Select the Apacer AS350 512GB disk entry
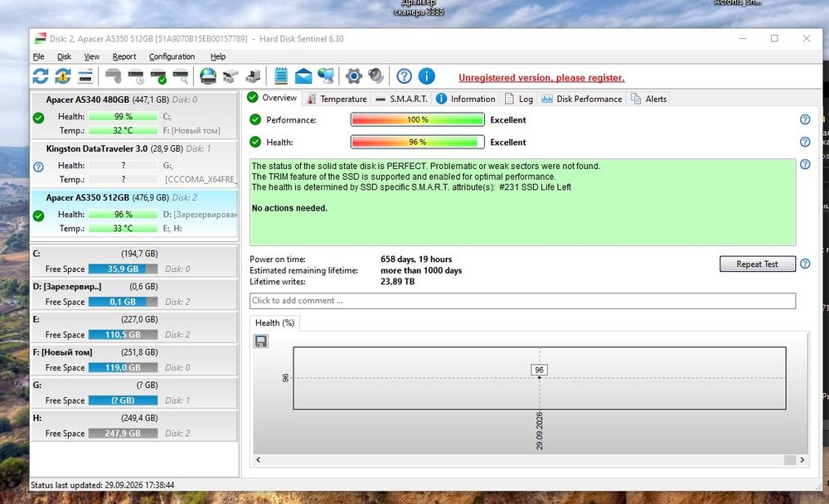 click(x=134, y=213)
